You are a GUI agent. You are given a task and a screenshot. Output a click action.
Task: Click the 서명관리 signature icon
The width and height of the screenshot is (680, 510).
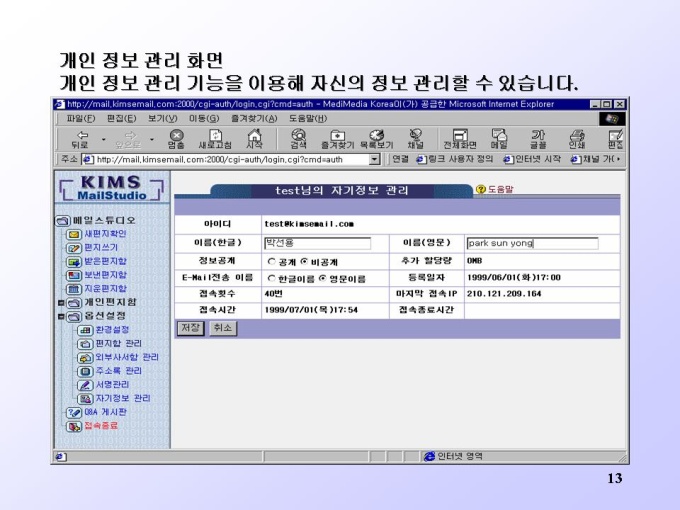pyautogui.click(x=85, y=385)
